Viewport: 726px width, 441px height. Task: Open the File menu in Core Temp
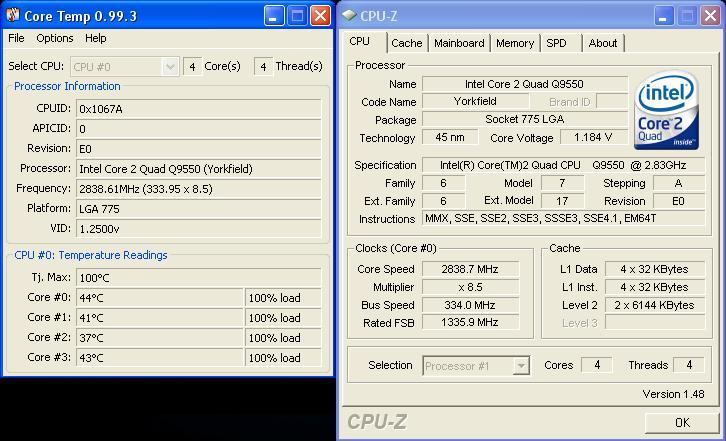tap(16, 38)
